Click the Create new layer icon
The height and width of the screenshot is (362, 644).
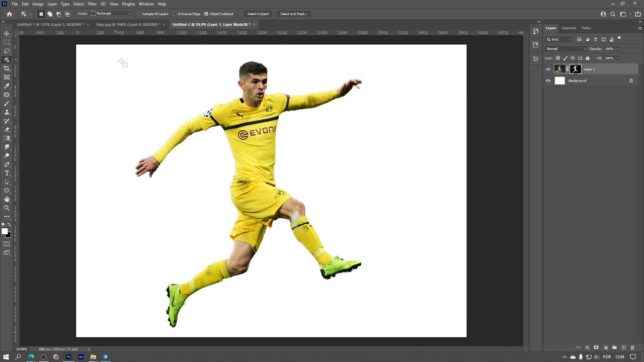coord(623,348)
